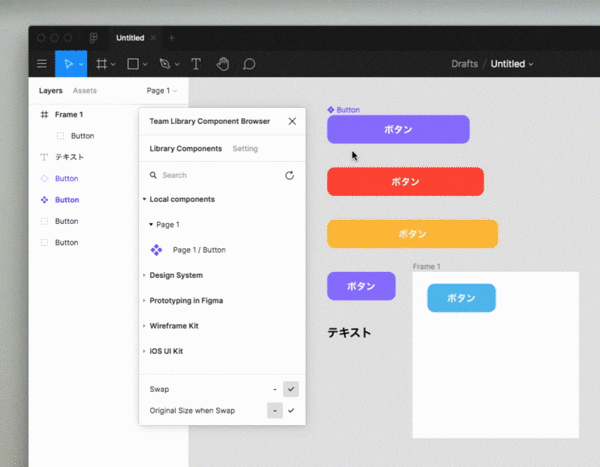Click the Frame 1 label on canvas
Image resolution: width=600 pixels, height=467 pixels.
[x=427, y=266]
